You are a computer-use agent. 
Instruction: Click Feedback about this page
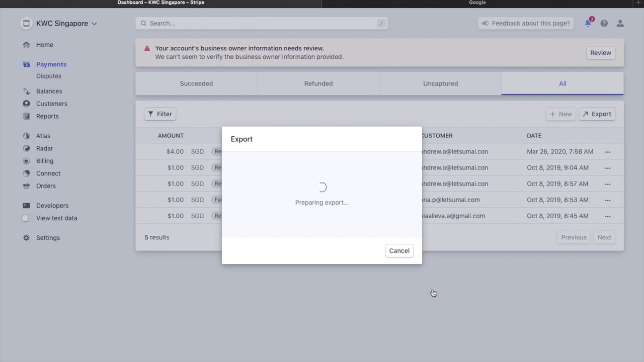click(526, 23)
